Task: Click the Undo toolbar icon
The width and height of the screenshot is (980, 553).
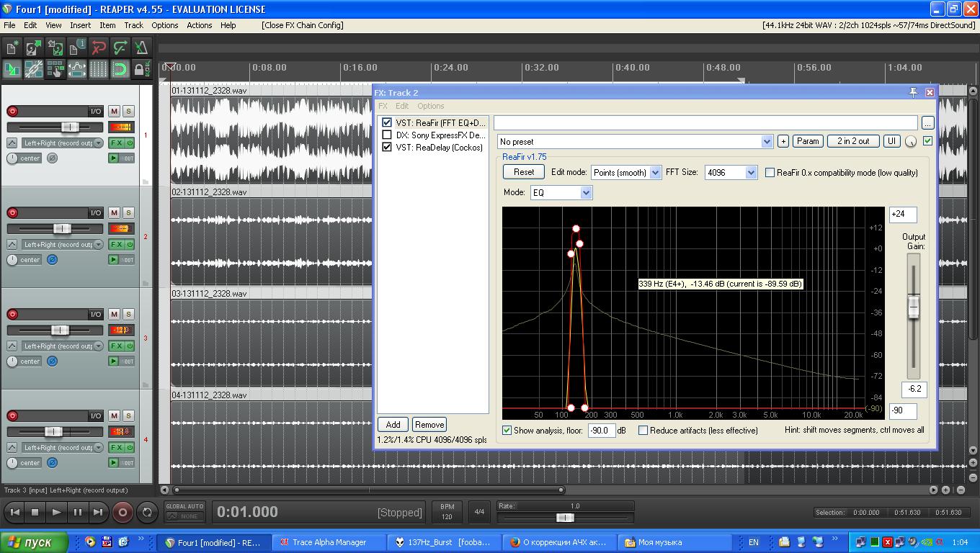Action: point(99,48)
